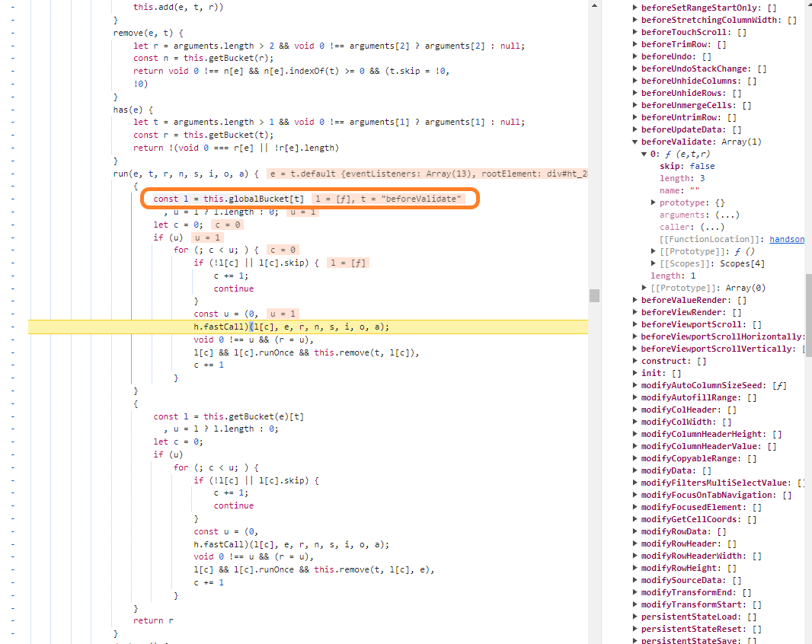This screenshot has width=812, height=644.
Task: Collapse the 0: ƒ (e,t,r) function entry
Action: click(644, 154)
